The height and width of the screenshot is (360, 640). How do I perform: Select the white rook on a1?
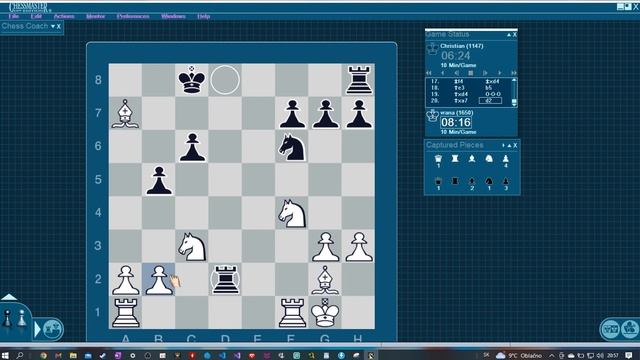click(x=125, y=313)
